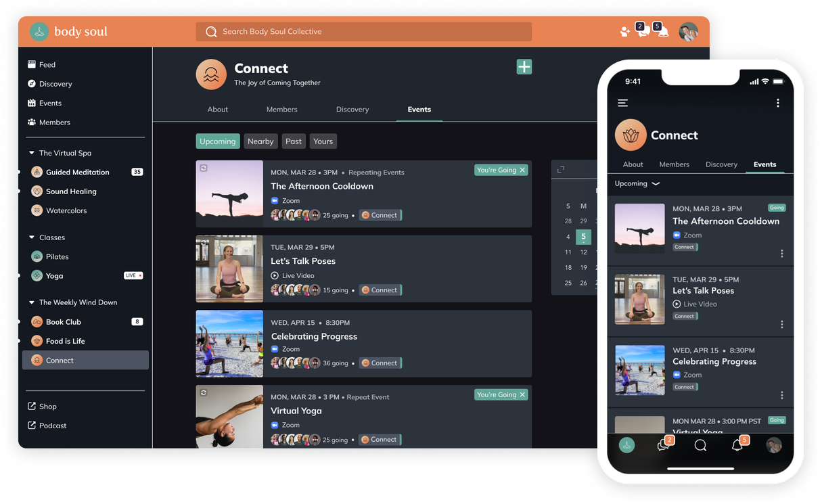Open the phone hamburger menu
The width and height of the screenshot is (822, 504).
pos(622,103)
